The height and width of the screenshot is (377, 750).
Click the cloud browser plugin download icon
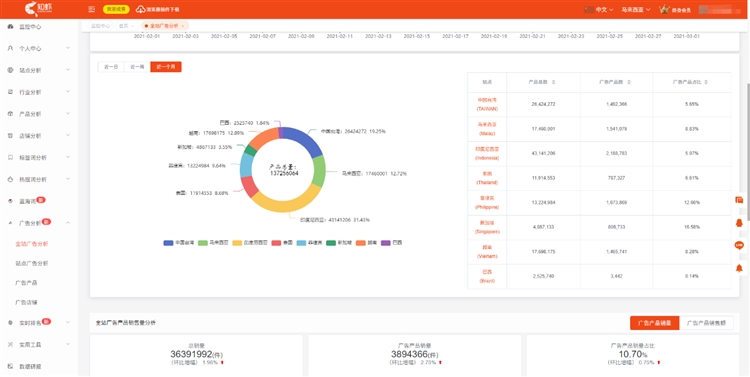click(141, 9)
